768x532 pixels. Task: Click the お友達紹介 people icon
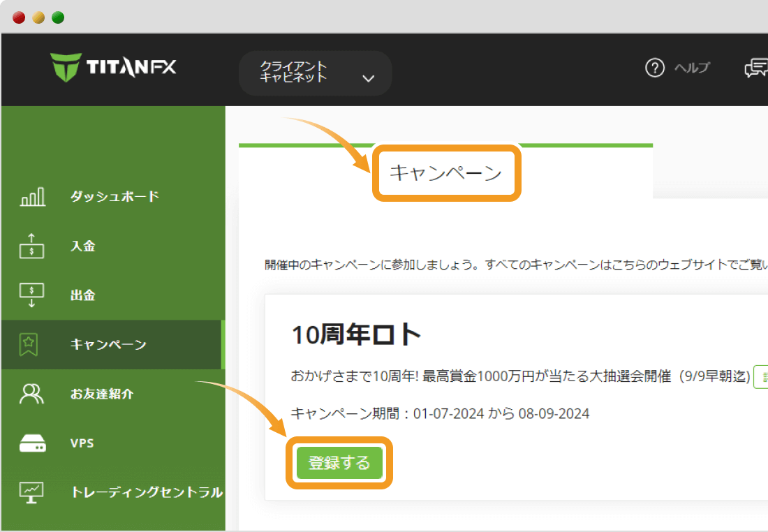(x=31, y=394)
